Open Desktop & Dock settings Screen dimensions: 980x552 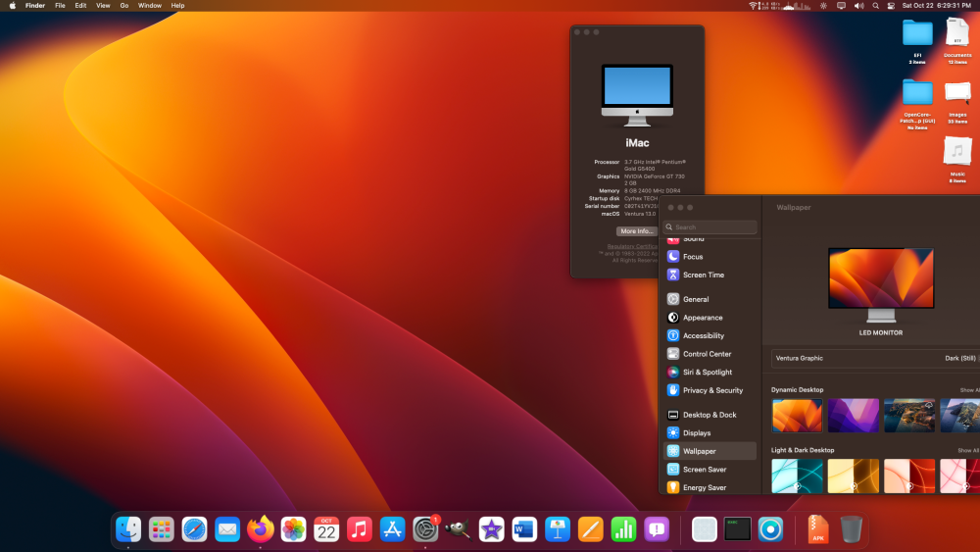click(710, 415)
